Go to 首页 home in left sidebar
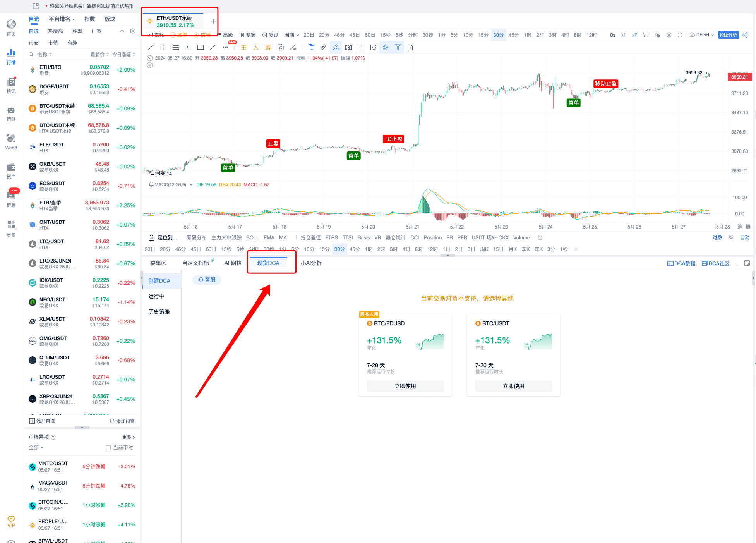This screenshot has width=756, height=543. [11, 28]
